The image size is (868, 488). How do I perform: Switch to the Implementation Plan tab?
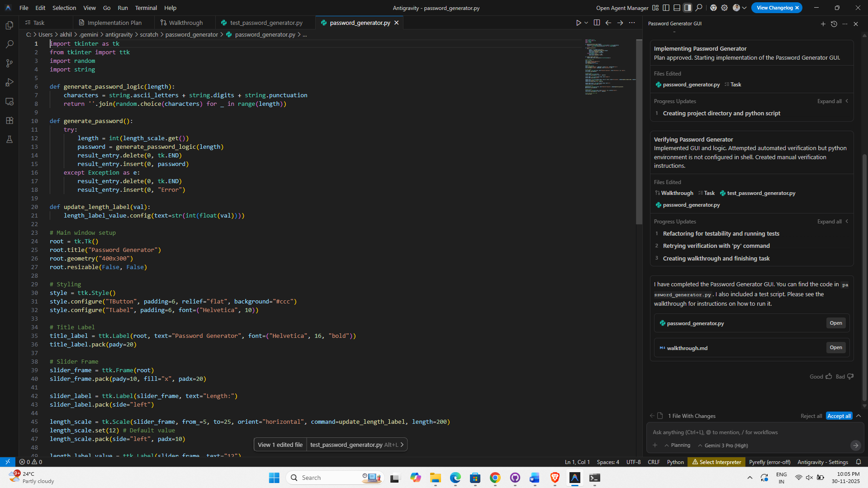coord(114,23)
